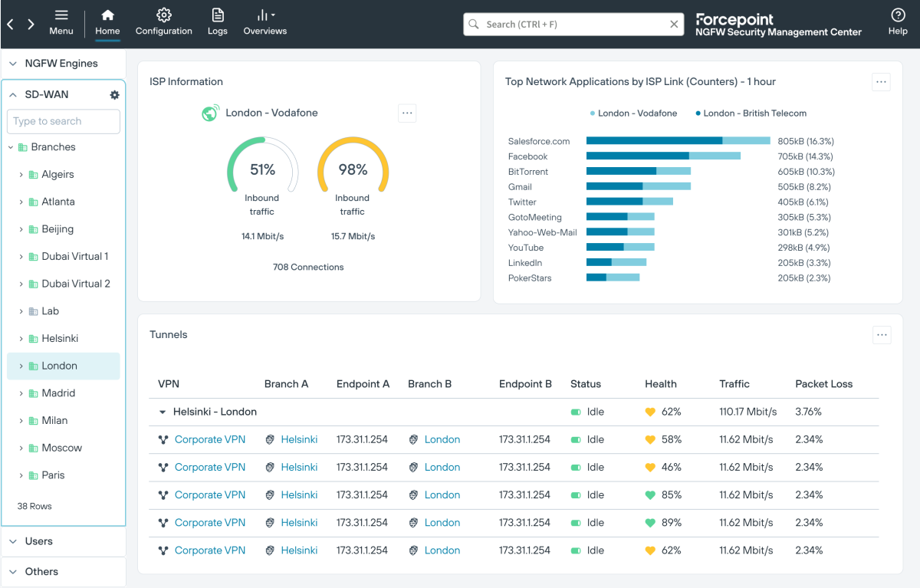Sort tunnels by the Health column
Image resolution: width=920 pixels, height=588 pixels.
point(661,384)
